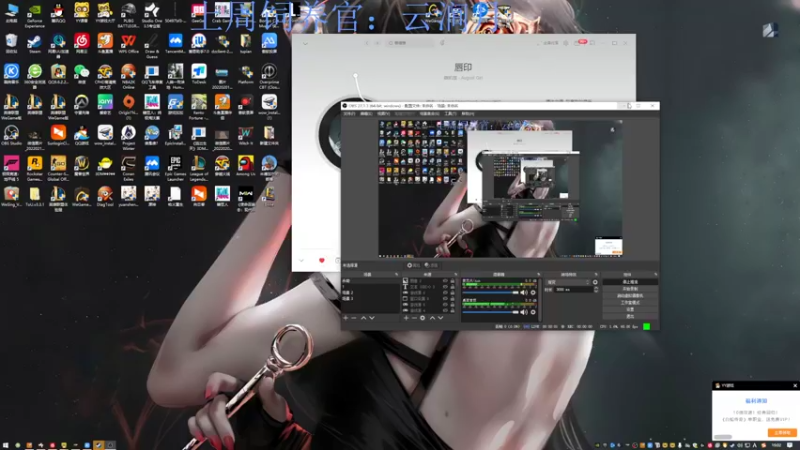
Task: Click the orange button in the YY popup
Action: tap(782, 433)
